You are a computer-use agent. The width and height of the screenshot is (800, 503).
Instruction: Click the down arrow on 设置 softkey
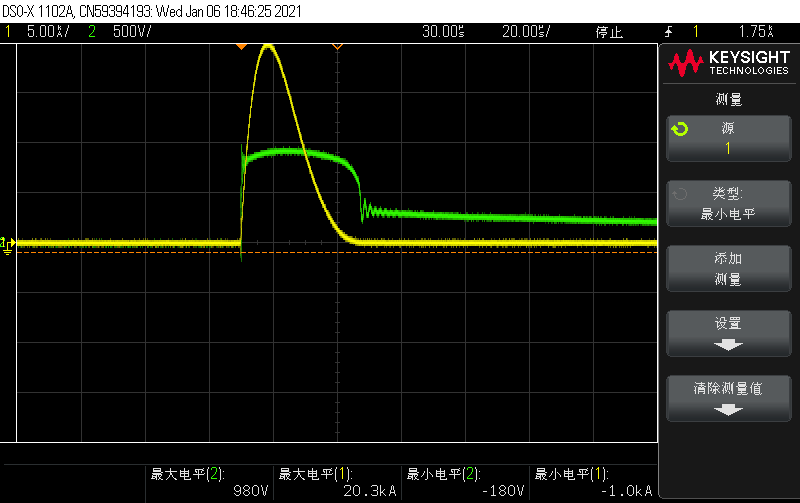coord(727,344)
